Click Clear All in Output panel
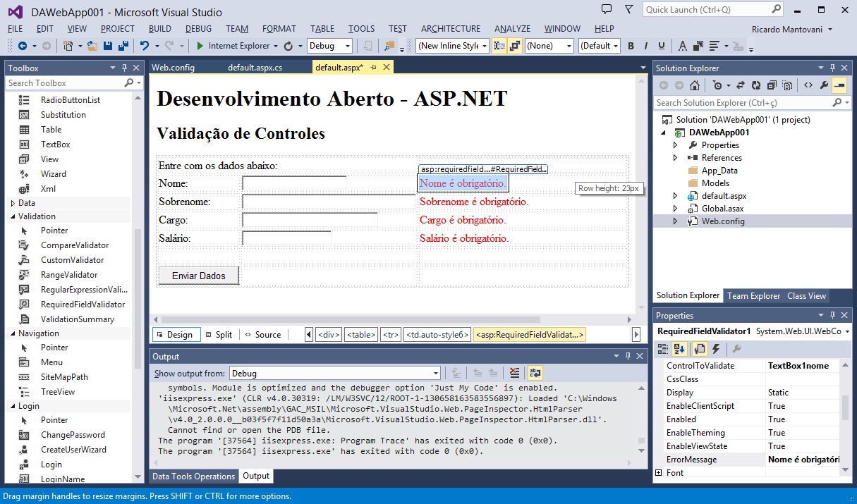857x504 pixels. coord(514,374)
